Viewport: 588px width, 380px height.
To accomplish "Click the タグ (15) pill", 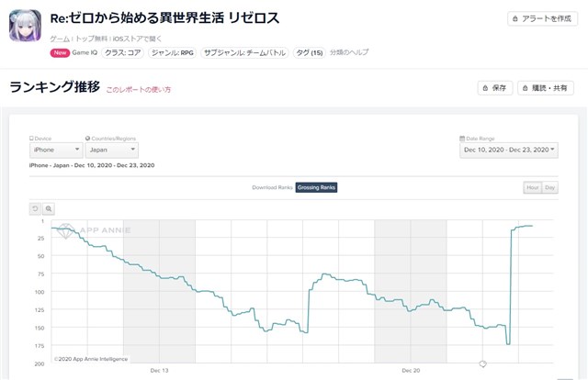I will [x=310, y=53].
